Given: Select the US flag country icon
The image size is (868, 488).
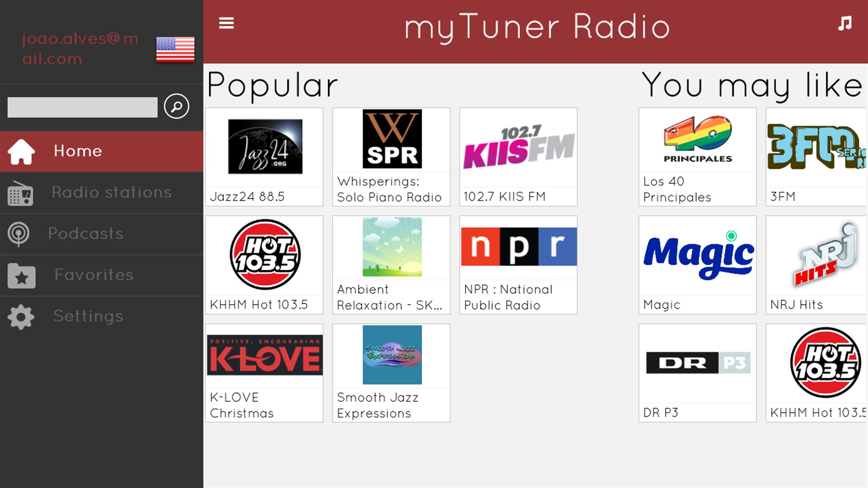Looking at the screenshot, I should point(175,49).
